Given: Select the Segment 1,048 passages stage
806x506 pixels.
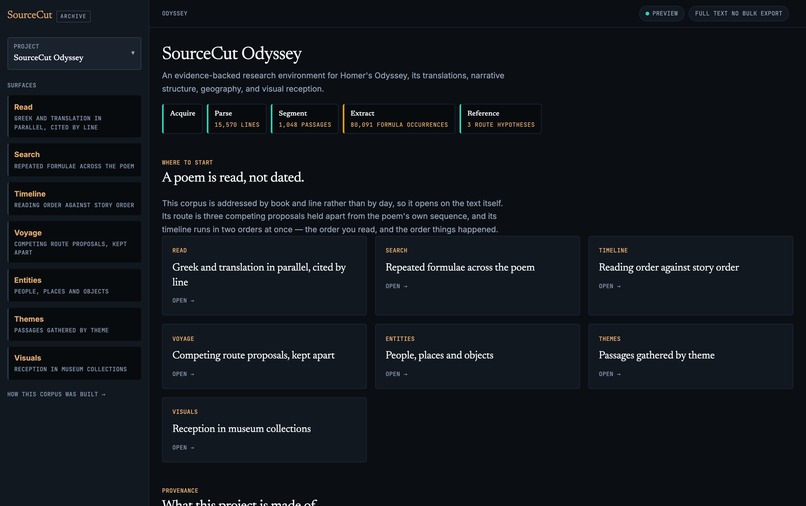Looking at the screenshot, I should pyautogui.click(x=305, y=119).
